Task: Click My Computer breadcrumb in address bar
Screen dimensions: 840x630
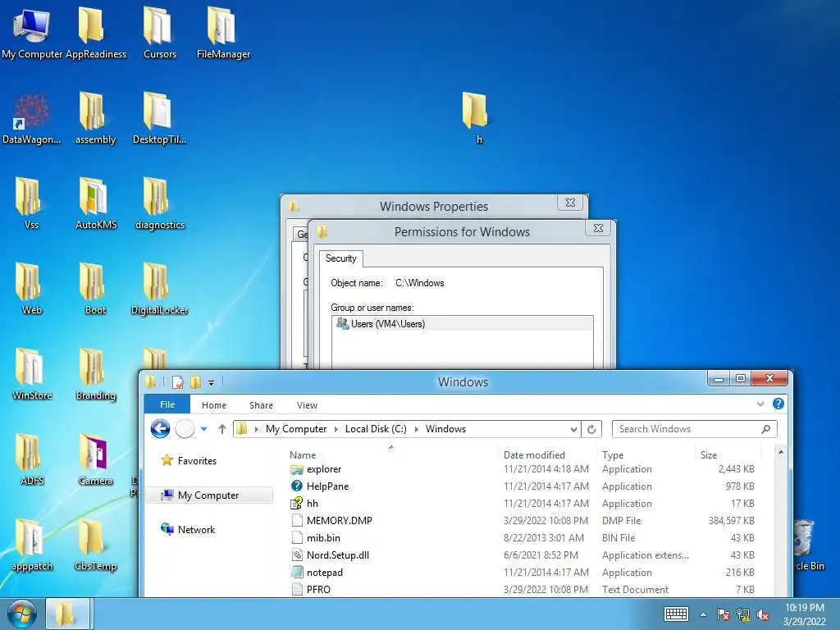Action: pyautogui.click(x=295, y=429)
